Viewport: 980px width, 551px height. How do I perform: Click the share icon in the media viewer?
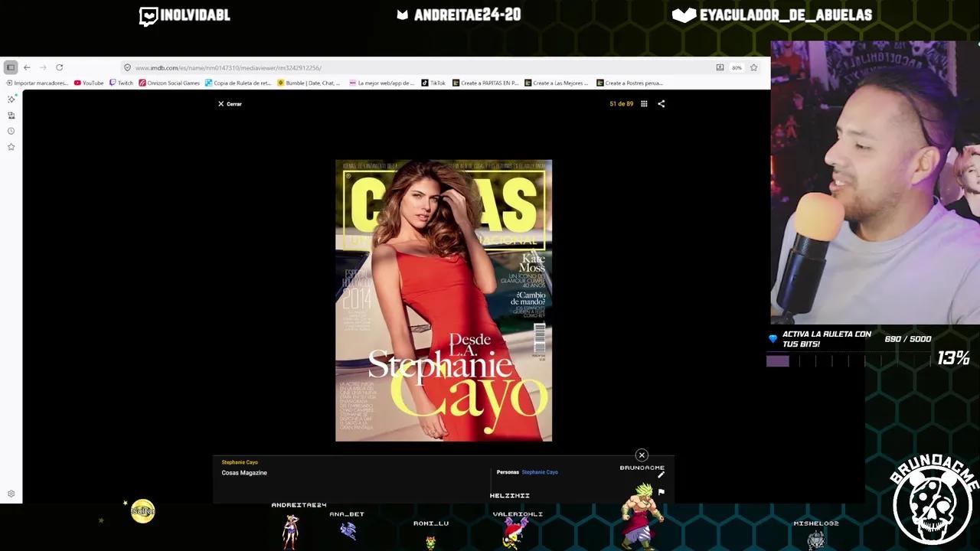tap(661, 103)
